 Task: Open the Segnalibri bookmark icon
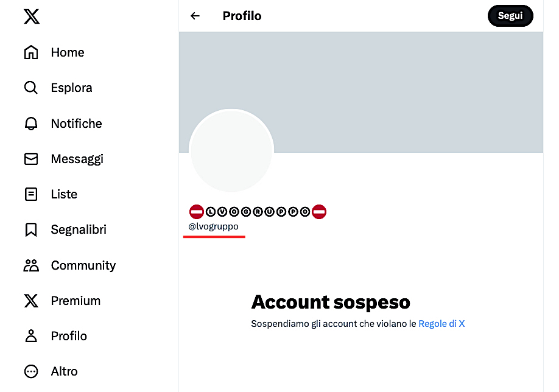click(x=31, y=230)
